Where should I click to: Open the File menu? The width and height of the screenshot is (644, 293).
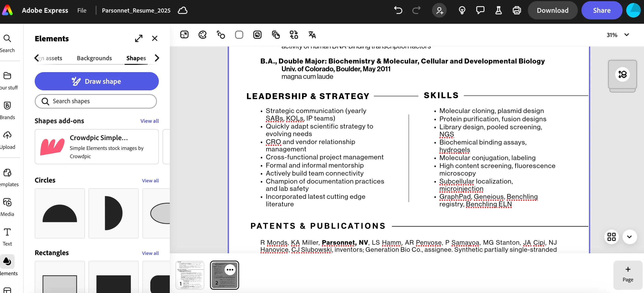pyautogui.click(x=82, y=10)
